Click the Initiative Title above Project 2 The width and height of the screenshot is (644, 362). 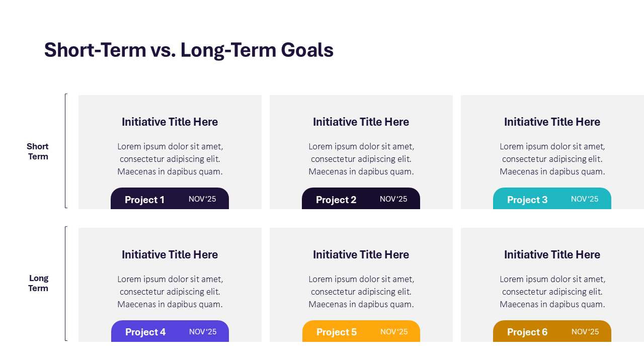tap(361, 122)
